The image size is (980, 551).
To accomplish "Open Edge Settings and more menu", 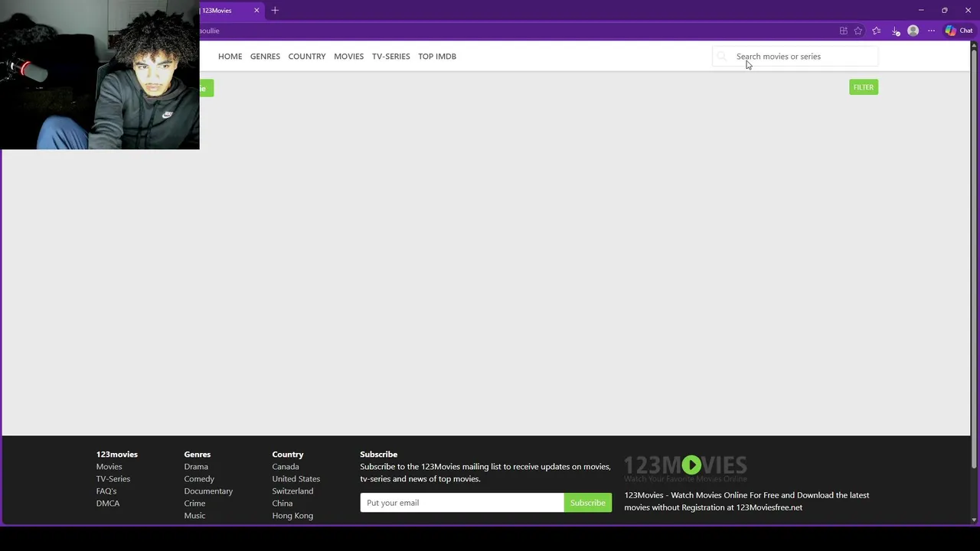I will pos(931,31).
